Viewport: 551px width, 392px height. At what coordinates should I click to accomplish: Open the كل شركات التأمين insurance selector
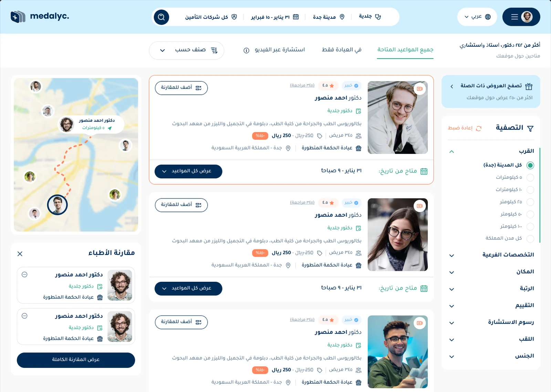[211, 17]
